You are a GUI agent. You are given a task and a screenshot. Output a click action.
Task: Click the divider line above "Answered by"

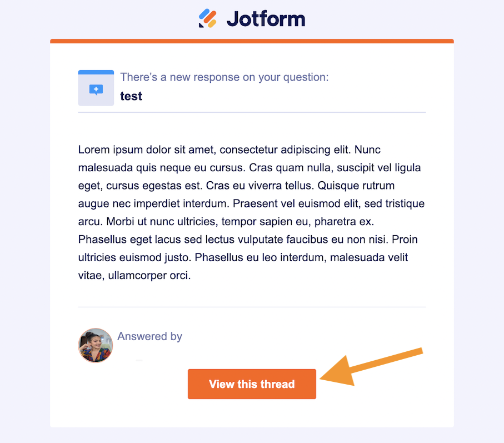coord(252,307)
